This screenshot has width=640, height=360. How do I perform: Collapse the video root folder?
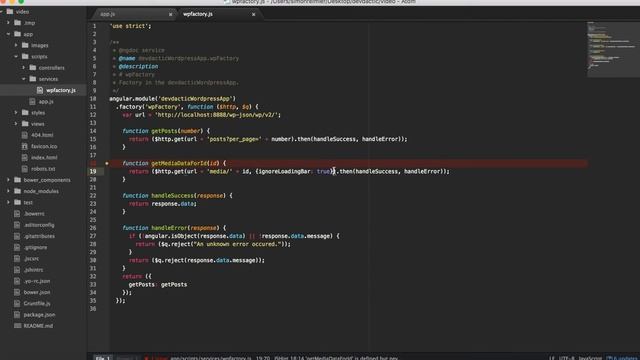click(x=2, y=11)
